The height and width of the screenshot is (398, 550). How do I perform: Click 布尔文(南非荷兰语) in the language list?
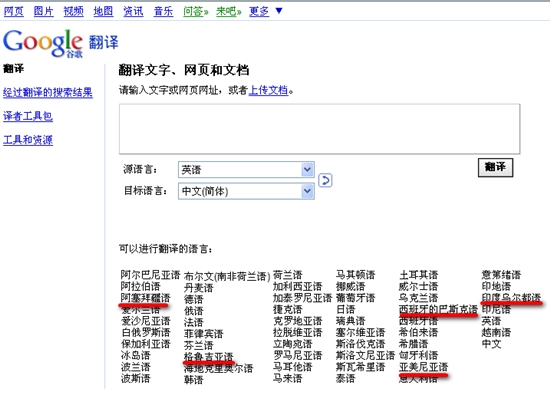tap(227, 276)
